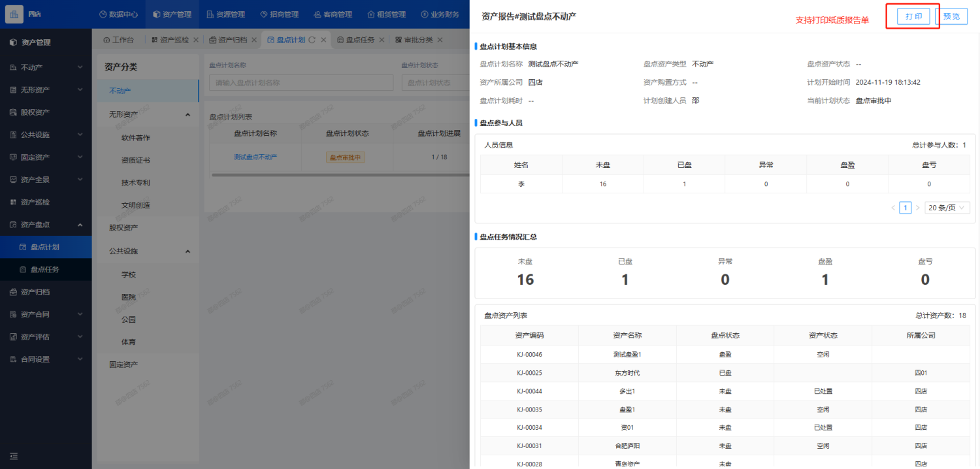The height and width of the screenshot is (469, 980).
Task: Open 资源管理 in the top navigation
Action: tap(225, 14)
